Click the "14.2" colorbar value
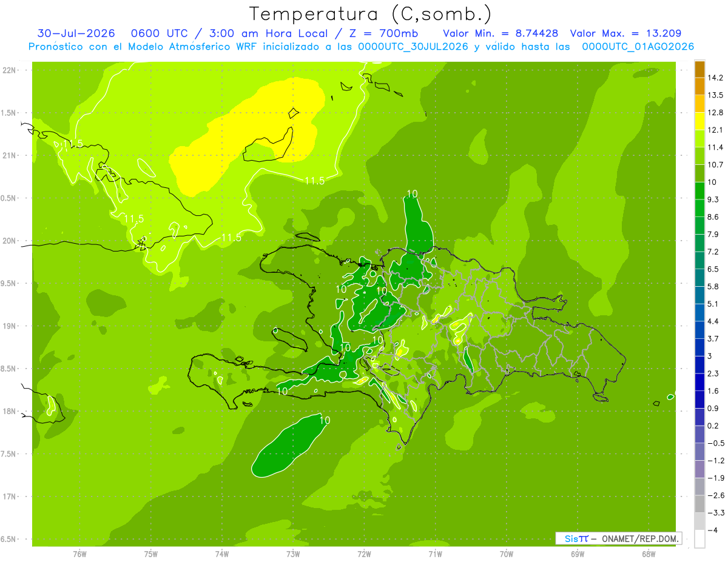This screenshot has width=728, height=562. tap(715, 78)
